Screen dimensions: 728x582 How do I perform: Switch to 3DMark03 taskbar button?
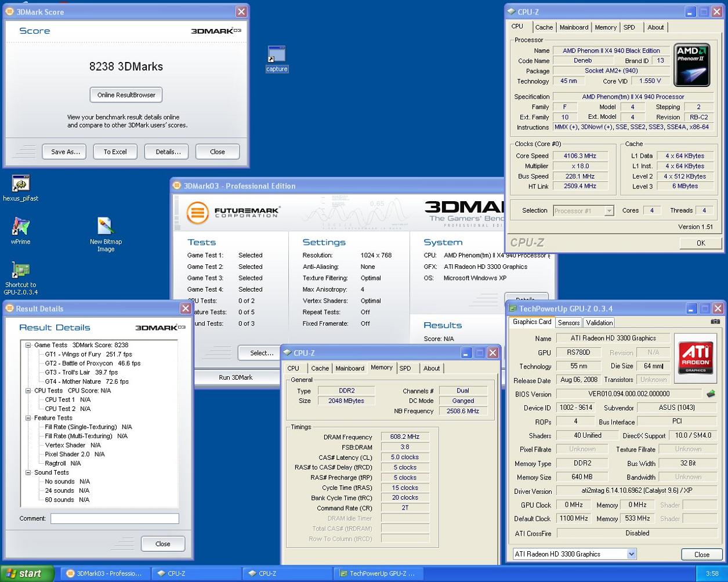click(x=104, y=574)
